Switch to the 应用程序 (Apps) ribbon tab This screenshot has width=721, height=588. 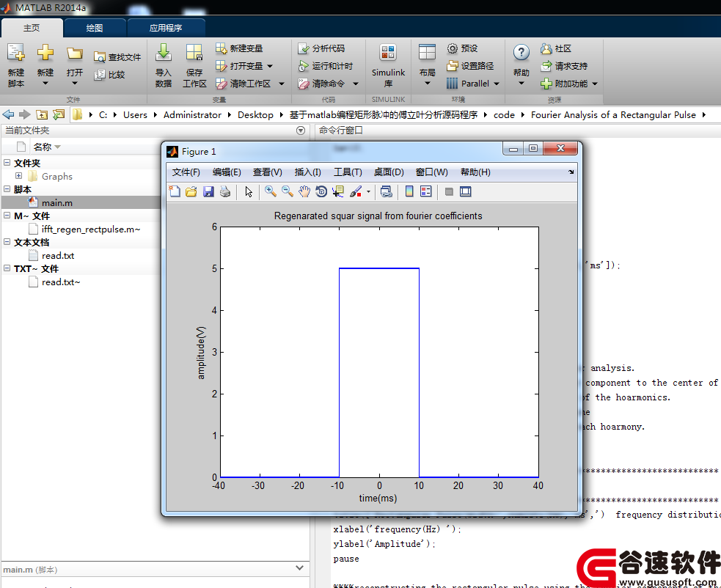click(166, 28)
